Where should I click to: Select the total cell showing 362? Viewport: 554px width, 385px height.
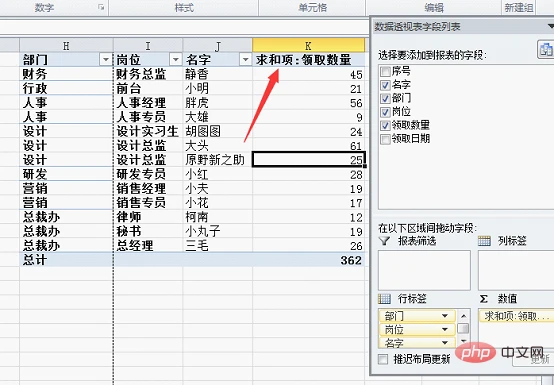[x=308, y=260]
